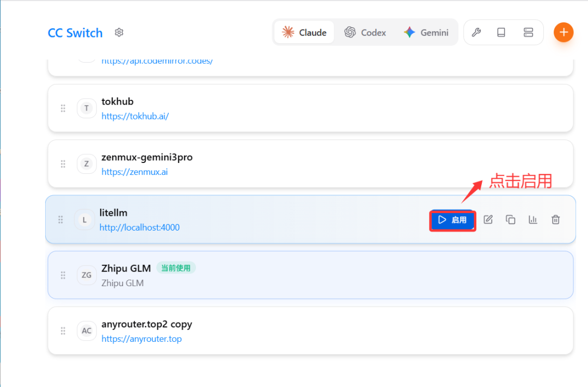Click the localhost:4000 link under litellm
588x387 pixels.
coord(139,227)
